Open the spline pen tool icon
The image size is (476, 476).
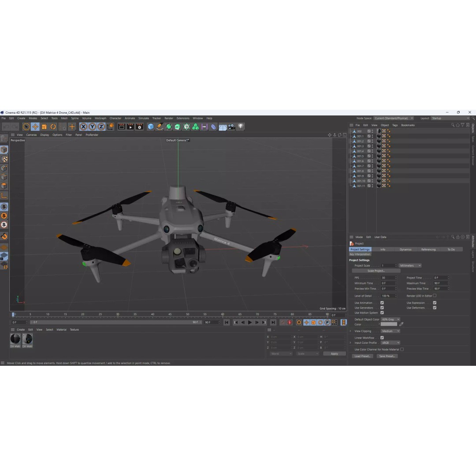160,126
